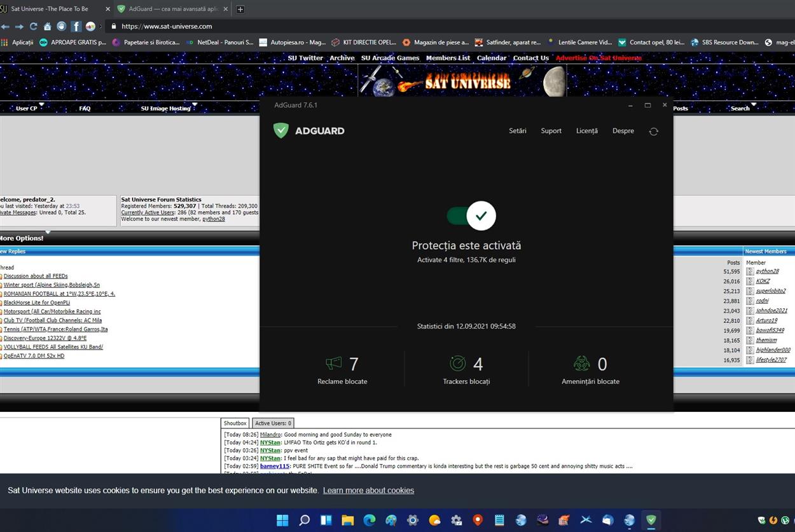Go back in browser history
The image size is (795, 532).
(6, 27)
